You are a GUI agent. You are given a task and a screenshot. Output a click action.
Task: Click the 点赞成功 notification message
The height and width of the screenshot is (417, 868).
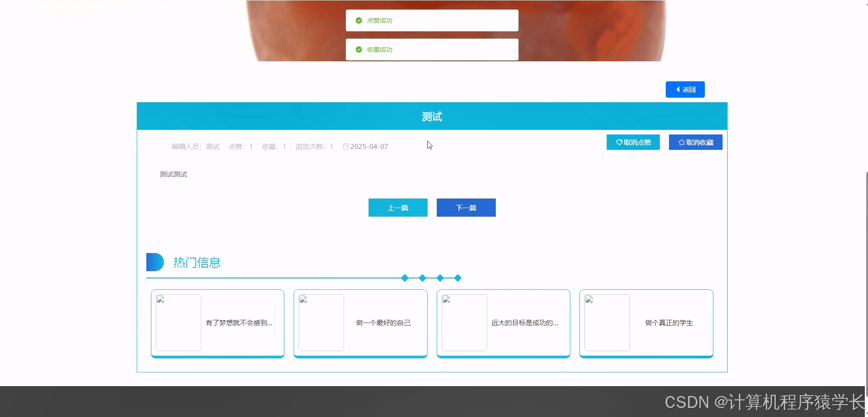(432, 20)
